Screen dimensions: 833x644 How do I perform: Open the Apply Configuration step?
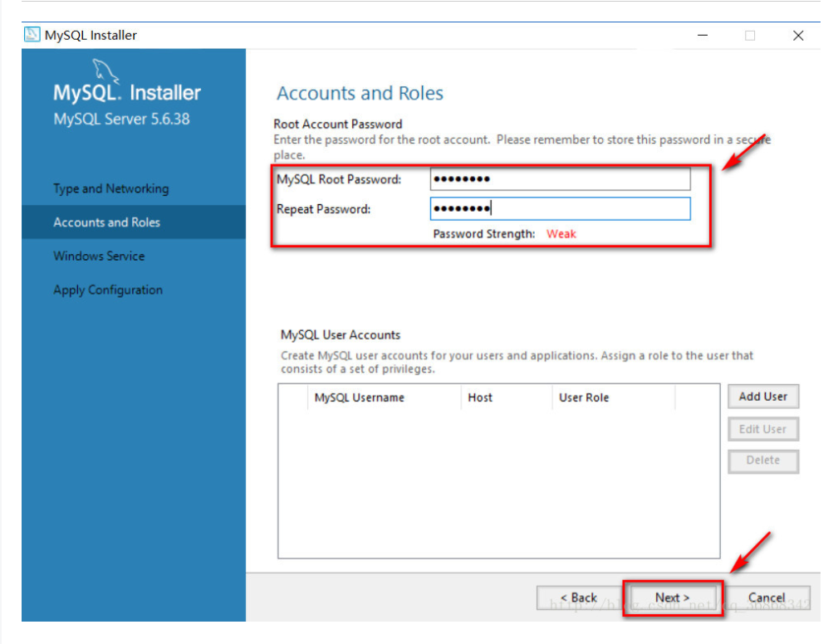108,290
